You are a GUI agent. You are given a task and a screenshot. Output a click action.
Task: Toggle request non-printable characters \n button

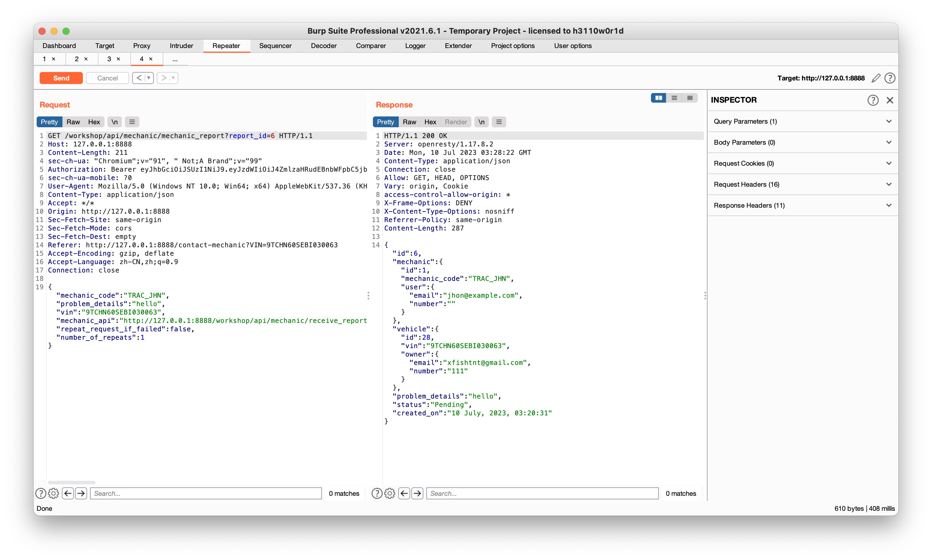(114, 122)
